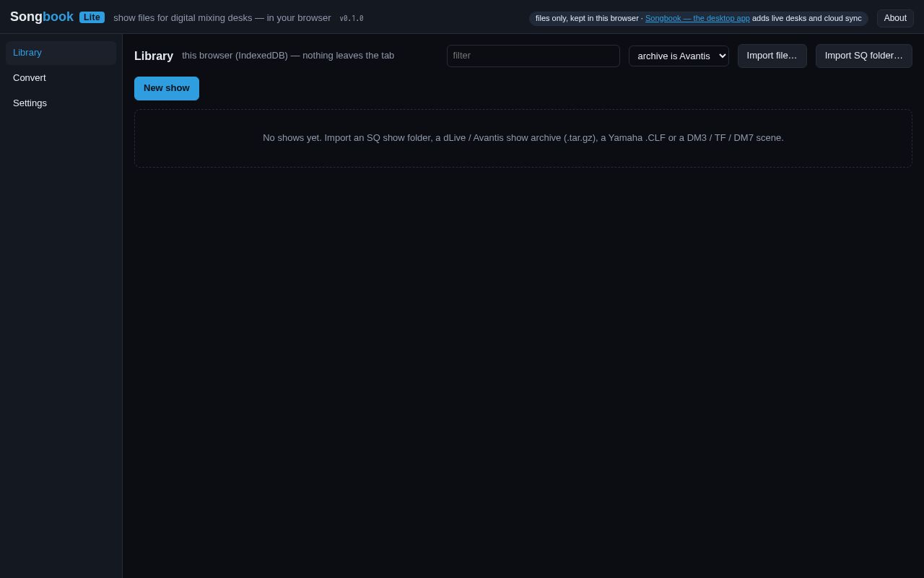The width and height of the screenshot is (924, 578).
Task: Open the 'archive is Avantis' dropdown
Action: [x=679, y=56]
